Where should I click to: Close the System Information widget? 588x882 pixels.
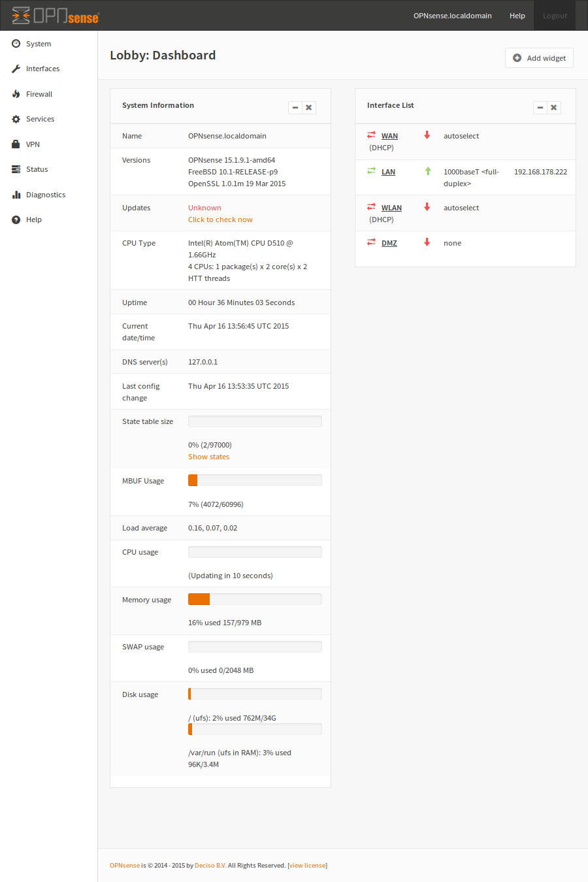point(309,108)
